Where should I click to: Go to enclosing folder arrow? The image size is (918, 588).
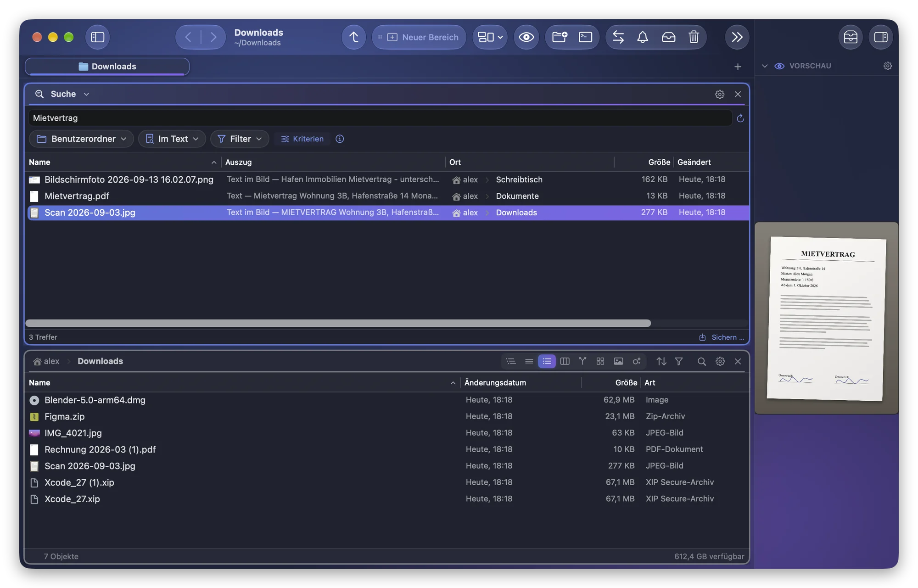coord(353,37)
